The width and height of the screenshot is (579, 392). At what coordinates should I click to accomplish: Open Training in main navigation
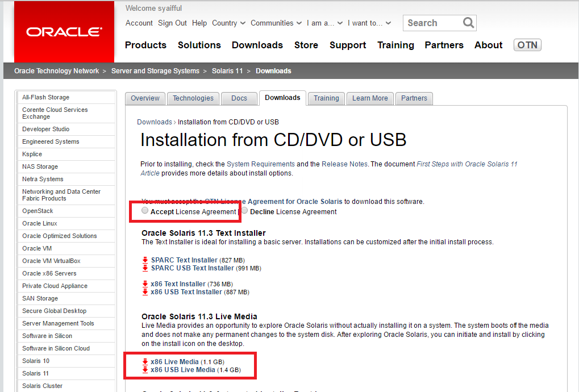(x=395, y=45)
